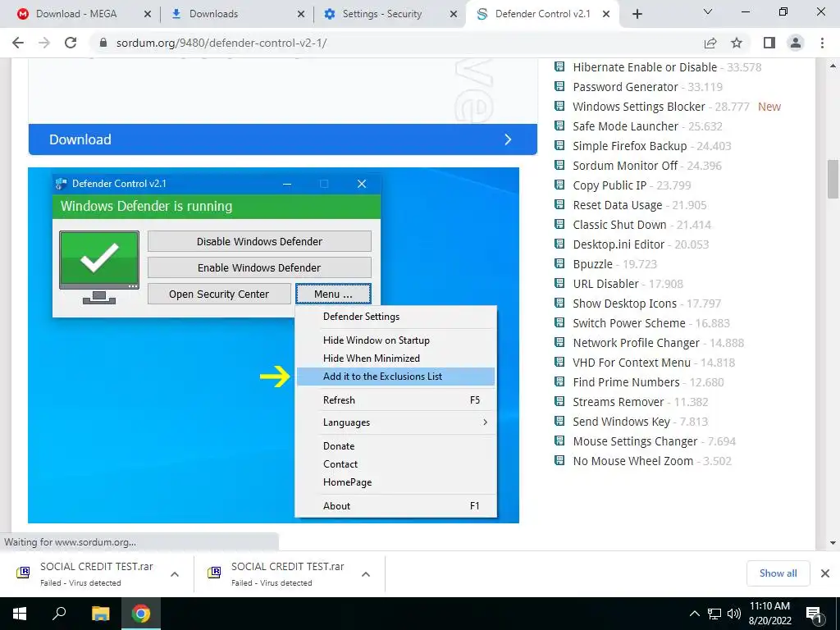Open the Reset Data Usage link
Viewport: 840px width, 630px height.
click(617, 204)
